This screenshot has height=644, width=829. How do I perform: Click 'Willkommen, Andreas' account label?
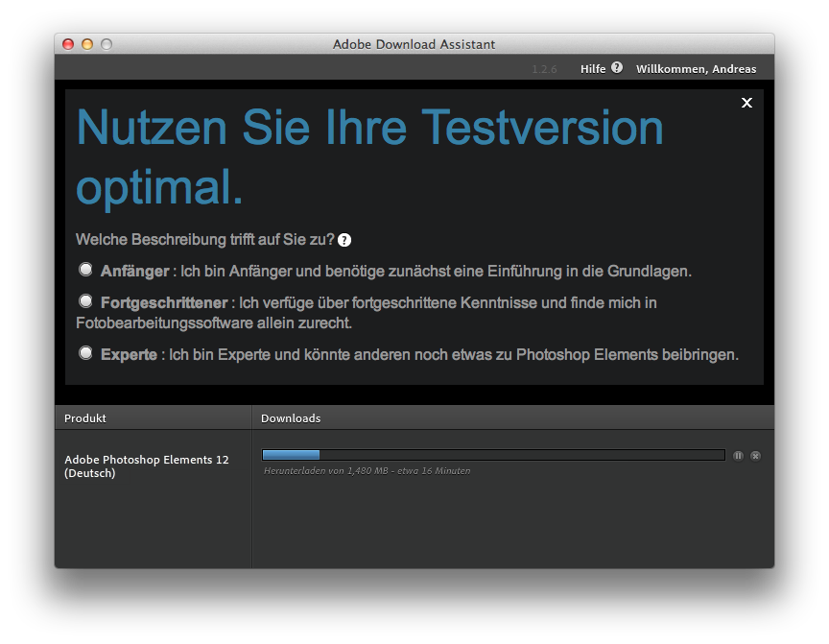tap(696, 69)
